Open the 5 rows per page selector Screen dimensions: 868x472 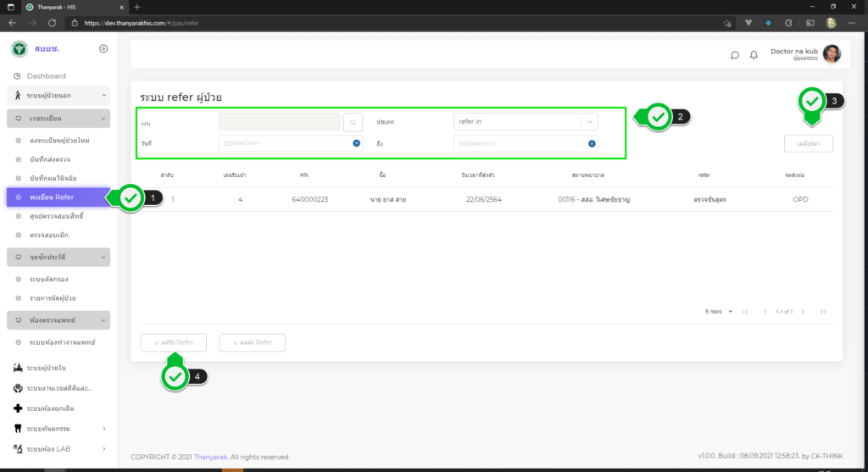coord(717,312)
